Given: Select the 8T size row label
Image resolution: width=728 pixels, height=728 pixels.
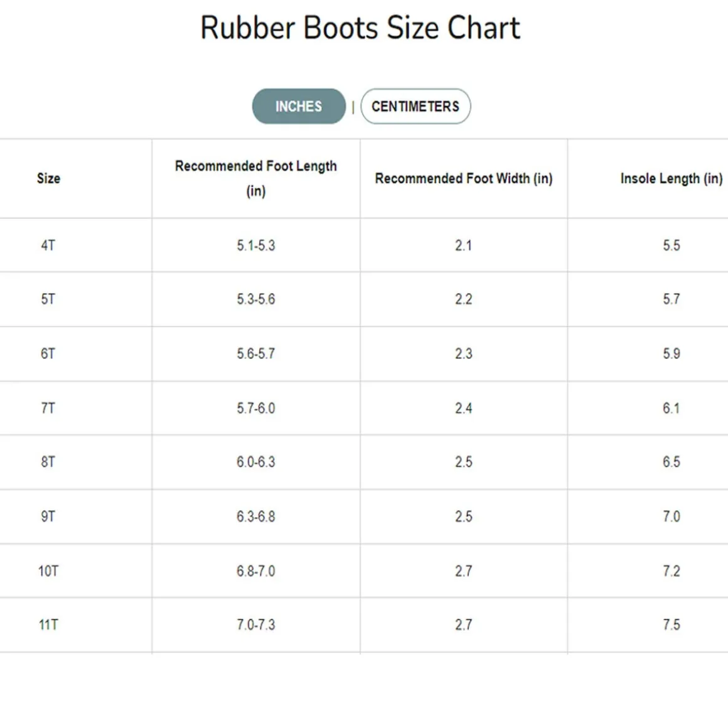Looking at the screenshot, I should pyautogui.click(x=48, y=463).
